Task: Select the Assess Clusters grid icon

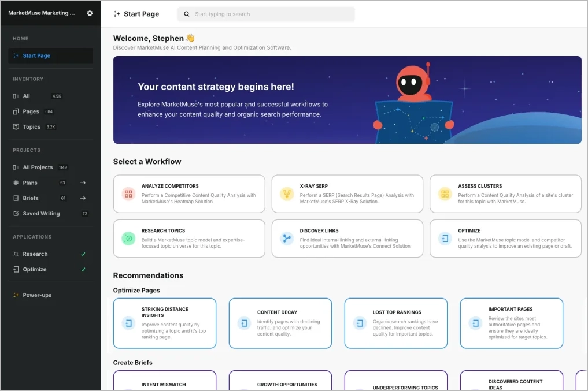Action: [445, 194]
